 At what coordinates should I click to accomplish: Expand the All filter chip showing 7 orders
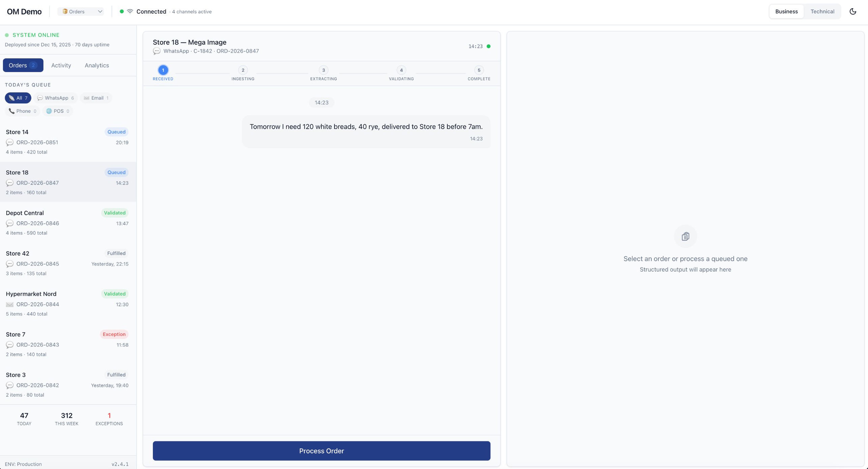click(18, 98)
